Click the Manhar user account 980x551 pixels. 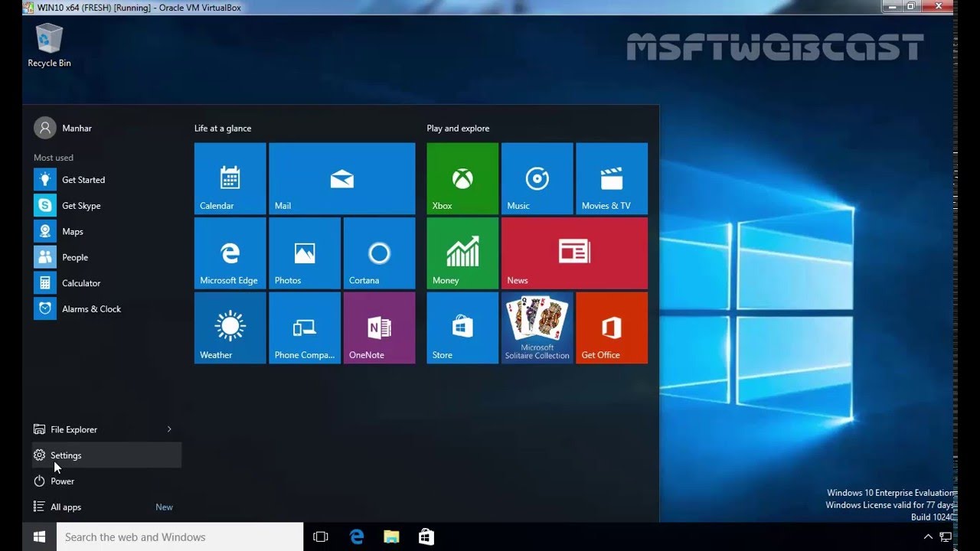(63, 128)
